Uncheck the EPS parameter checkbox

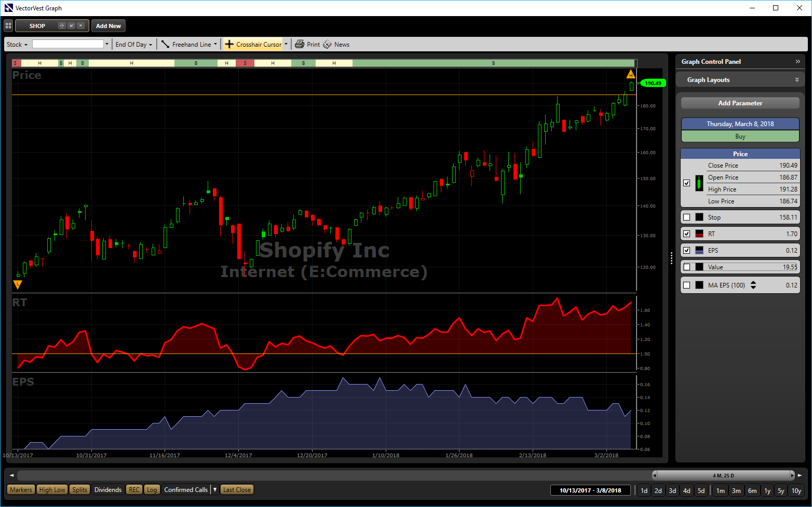687,251
